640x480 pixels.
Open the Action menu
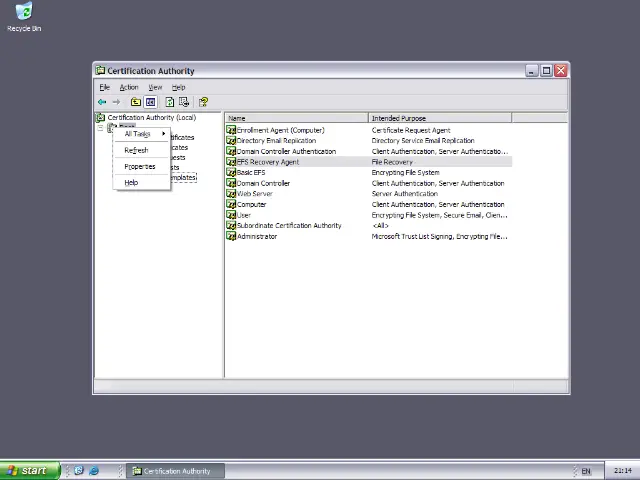pos(129,87)
